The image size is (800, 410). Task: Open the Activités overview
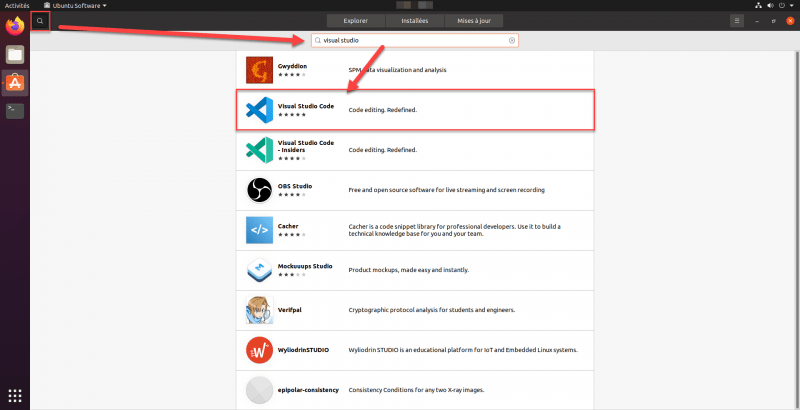coord(17,6)
